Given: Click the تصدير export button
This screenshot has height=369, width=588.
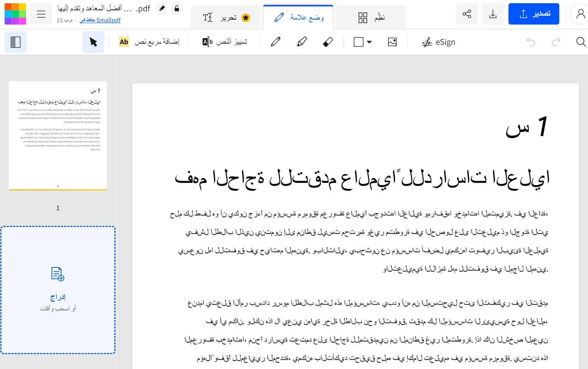Looking at the screenshot, I should pos(534,13).
